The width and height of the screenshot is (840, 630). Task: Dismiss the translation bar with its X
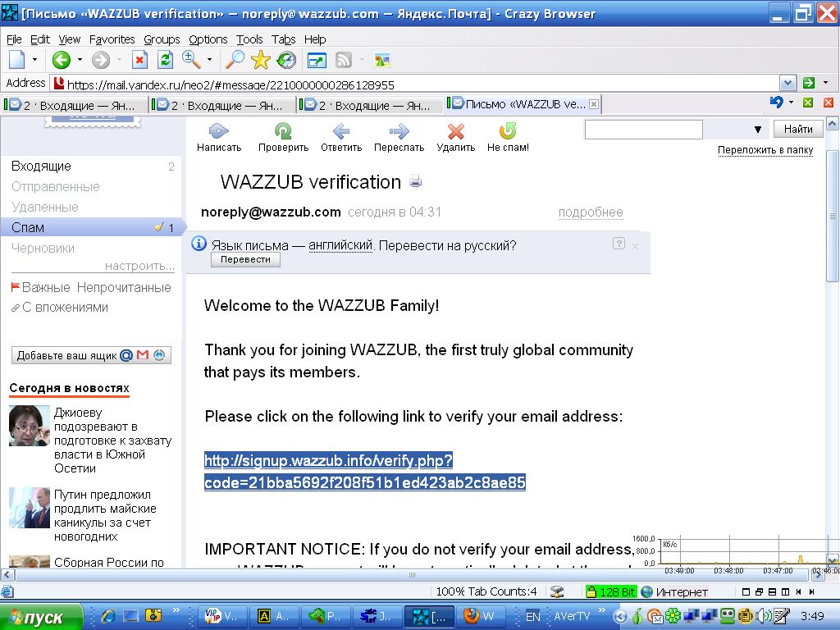[x=636, y=246]
